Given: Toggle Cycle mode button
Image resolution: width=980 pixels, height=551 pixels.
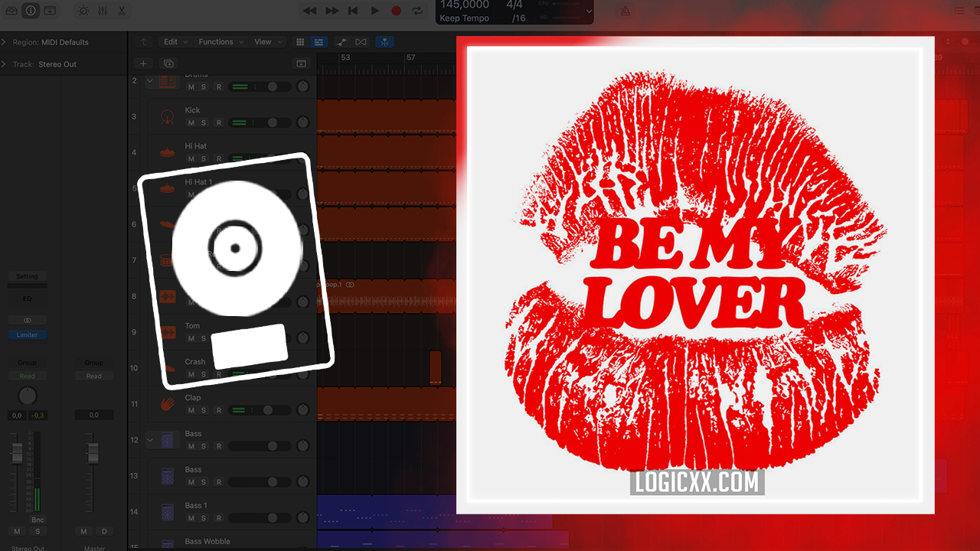Looking at the screenshot, I should pos(417,11).
